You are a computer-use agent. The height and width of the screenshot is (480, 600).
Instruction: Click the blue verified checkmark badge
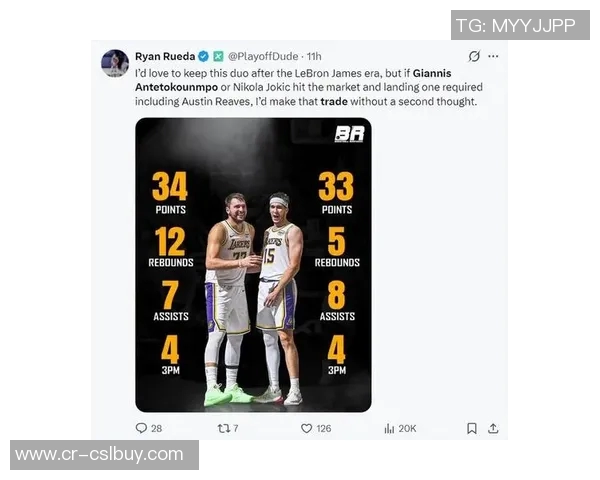(x=204, y=56)
